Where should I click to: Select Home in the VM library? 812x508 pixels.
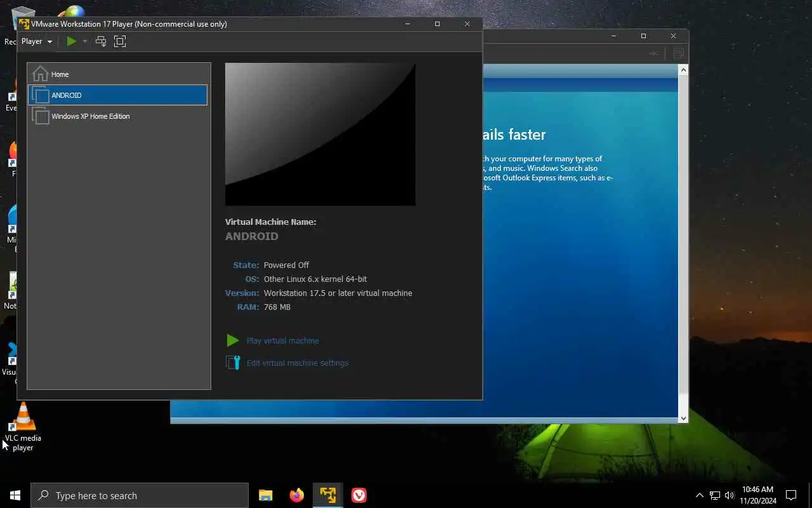[119, 74]
